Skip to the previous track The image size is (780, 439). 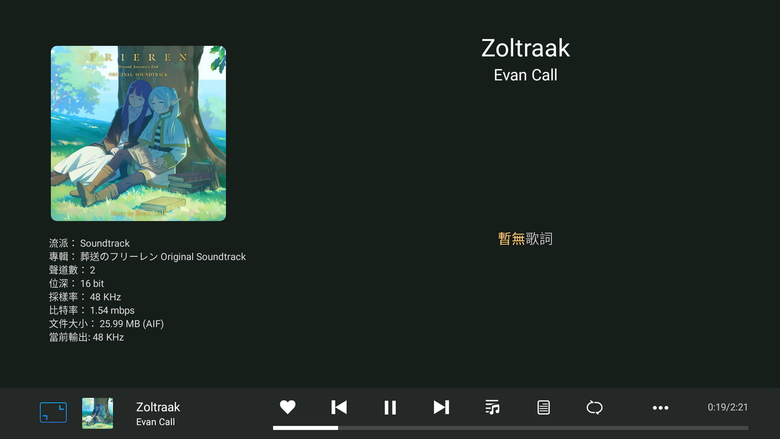pos(339,407)
